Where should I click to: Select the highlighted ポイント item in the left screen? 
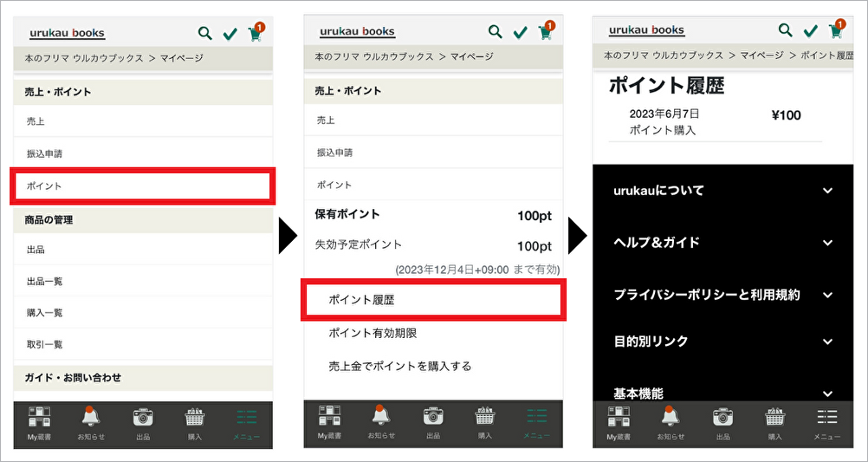point(143,186)
